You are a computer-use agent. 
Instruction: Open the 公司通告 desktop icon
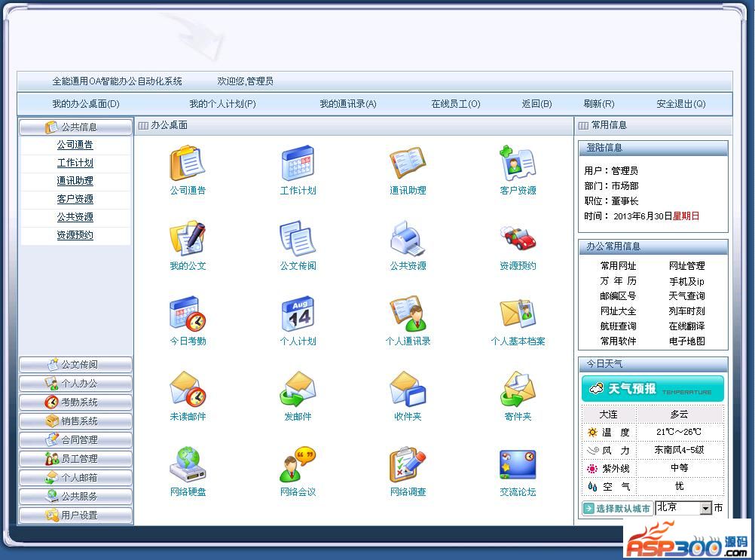(x=187, y=164)
